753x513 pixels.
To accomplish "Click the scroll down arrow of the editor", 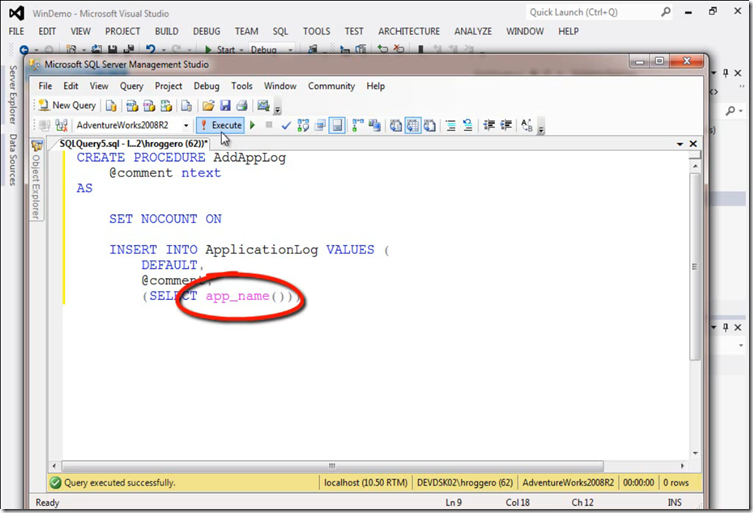I will [x=695, y=453].
